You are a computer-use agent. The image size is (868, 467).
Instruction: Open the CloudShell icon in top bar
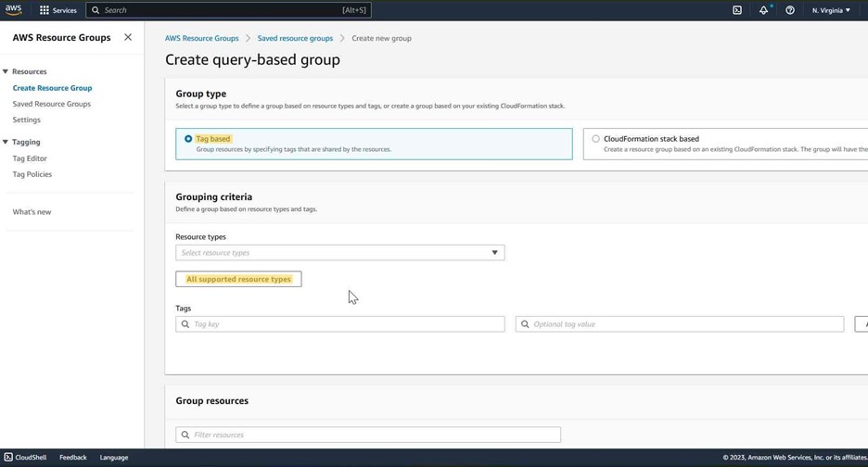coord(737,10)
